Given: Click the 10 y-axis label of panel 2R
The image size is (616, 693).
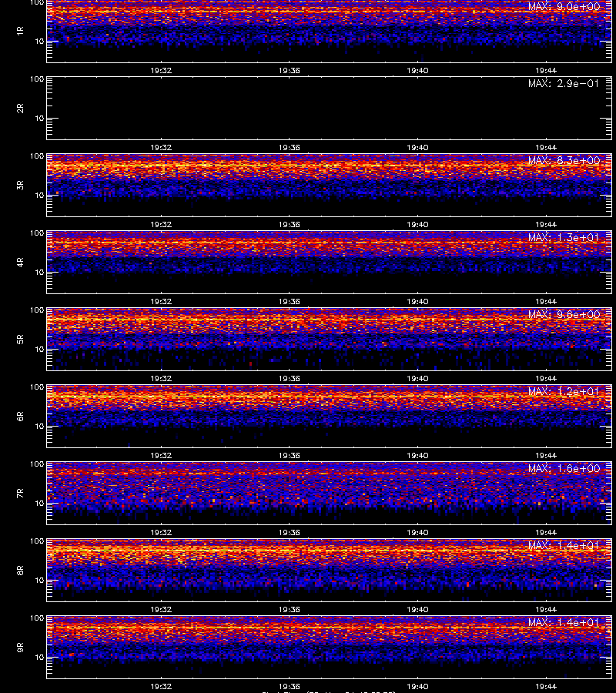Looking at the screenshot, I should point(39,118).
